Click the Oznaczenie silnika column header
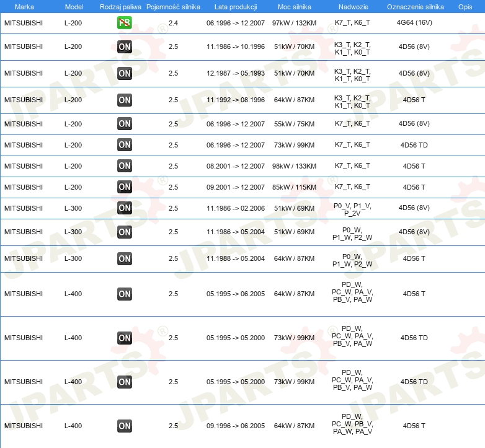 click(415, 7)
